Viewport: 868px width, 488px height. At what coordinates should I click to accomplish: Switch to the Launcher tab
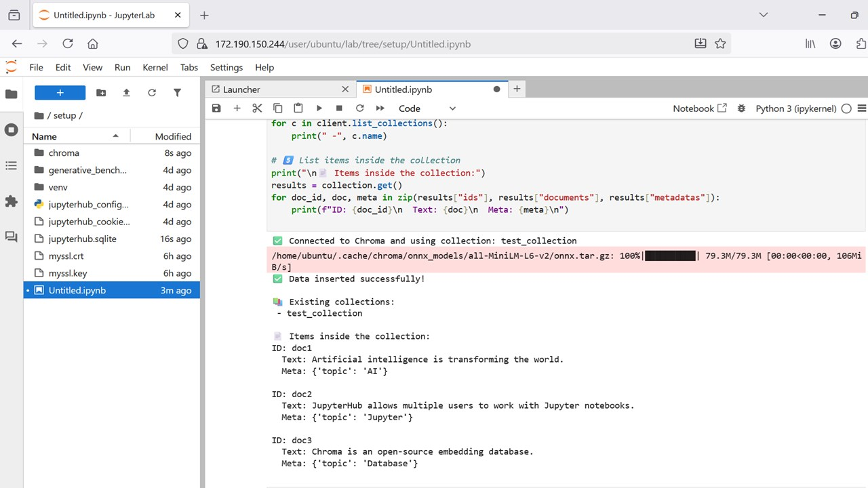coord(241,89)
